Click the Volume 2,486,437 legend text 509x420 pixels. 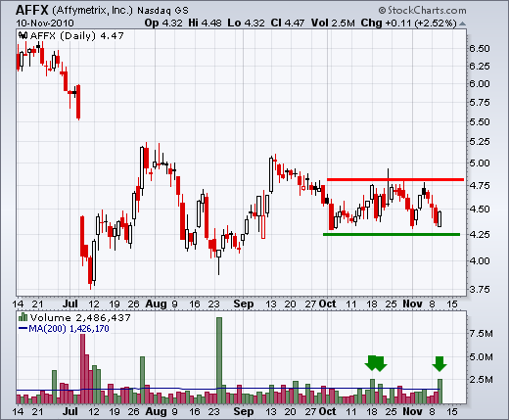point(80,317)
